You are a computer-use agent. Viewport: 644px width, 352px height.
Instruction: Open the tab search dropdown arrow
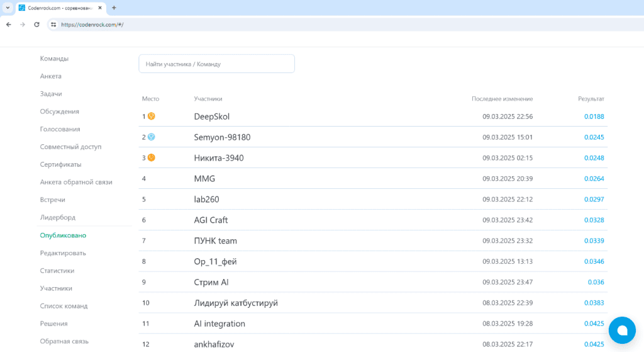(8, 8)
